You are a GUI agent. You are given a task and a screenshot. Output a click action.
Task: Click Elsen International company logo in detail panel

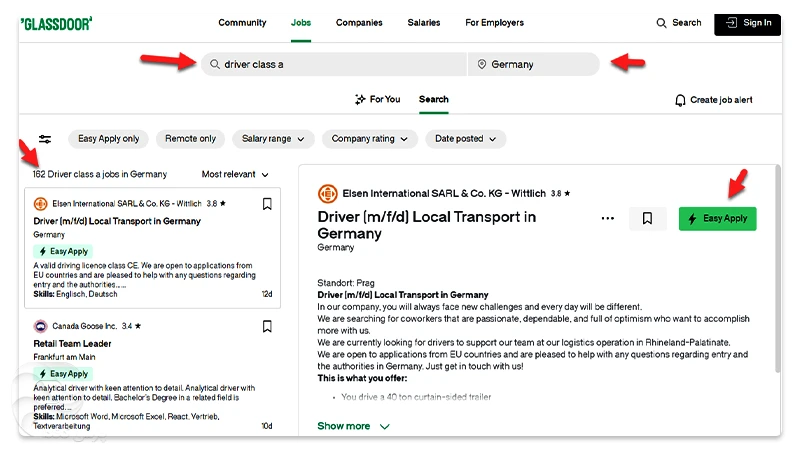[327, 194]
